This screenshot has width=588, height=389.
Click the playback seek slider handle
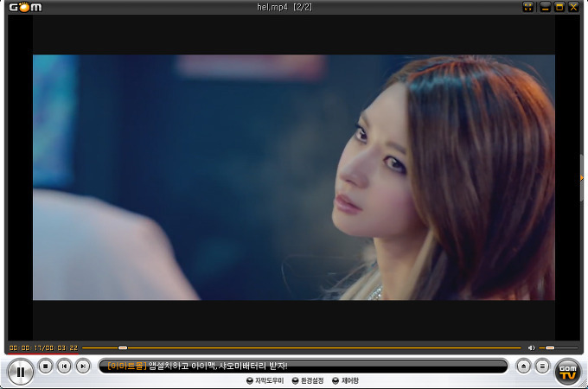pos(123,348)
